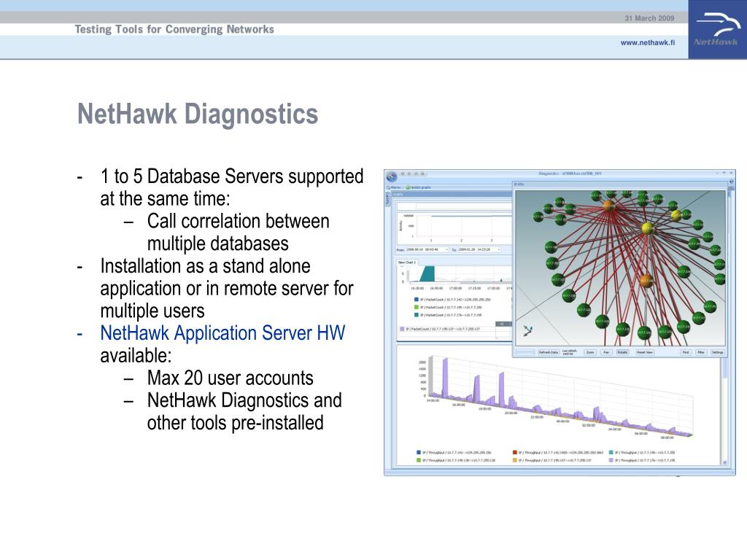Click the NetHawk bird logo
The height and width of the screenshot is (560, 747).
coord(718,29)
